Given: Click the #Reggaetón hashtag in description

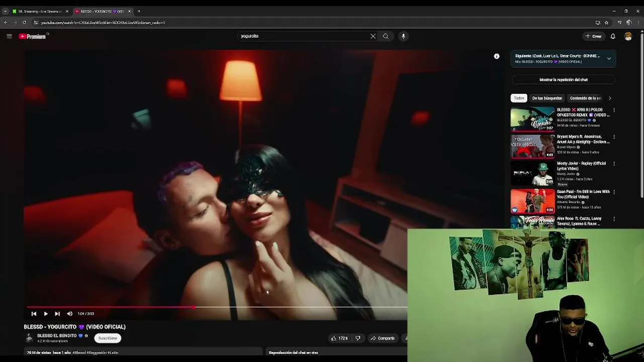Looking at the screenshot, I should 96,352.
